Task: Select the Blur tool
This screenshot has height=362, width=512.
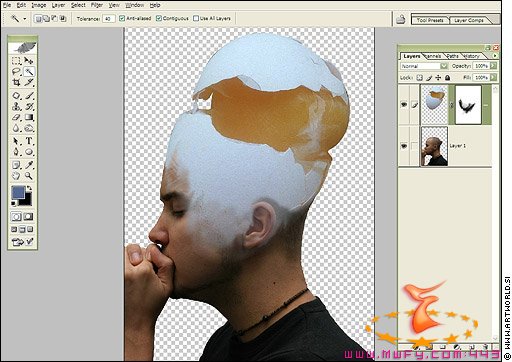Action: pyautogui.click(x=16, y=128)
